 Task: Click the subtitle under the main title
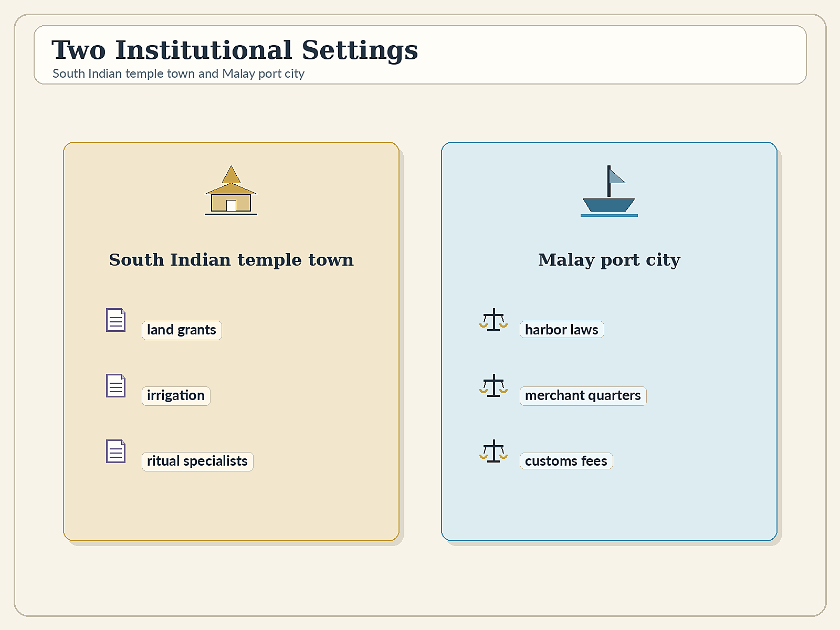coord(178,73)
